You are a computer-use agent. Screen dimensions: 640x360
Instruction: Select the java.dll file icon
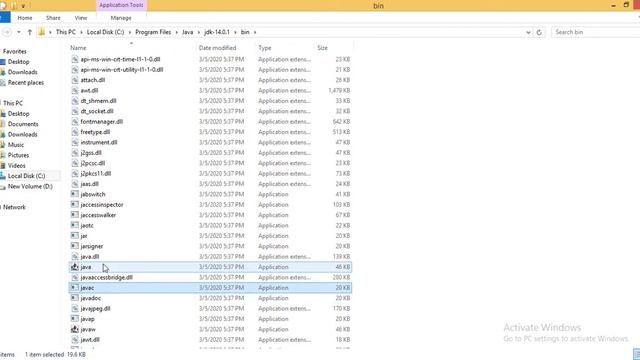(75, 257)
